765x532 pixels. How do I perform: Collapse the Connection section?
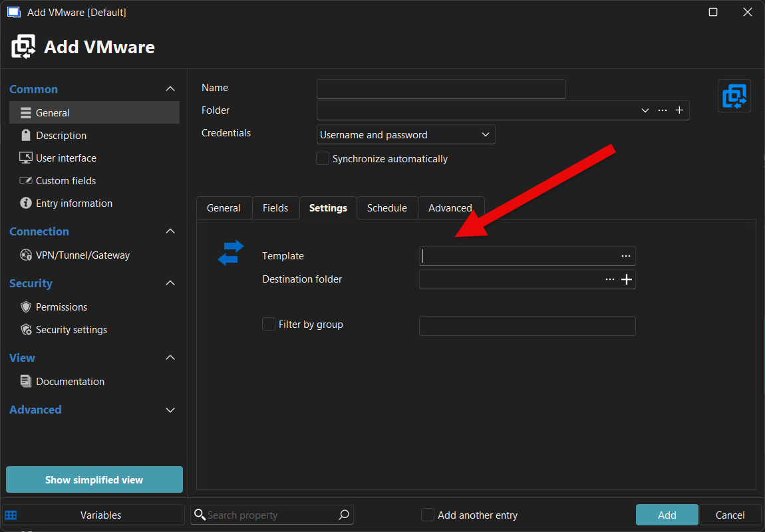pos(170,231)
